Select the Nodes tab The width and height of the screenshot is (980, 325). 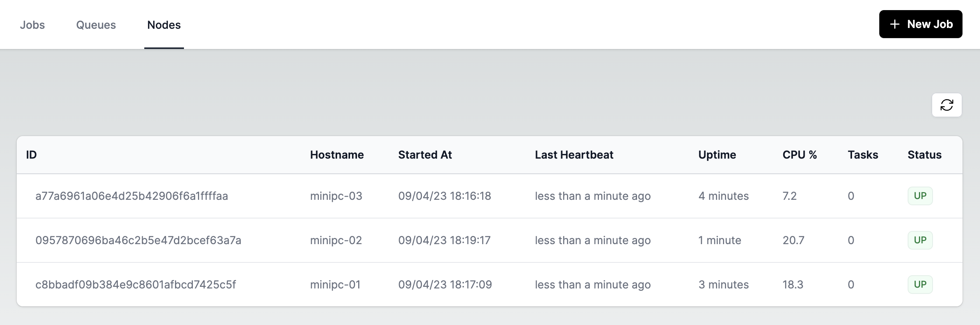[x=164, y=25]
